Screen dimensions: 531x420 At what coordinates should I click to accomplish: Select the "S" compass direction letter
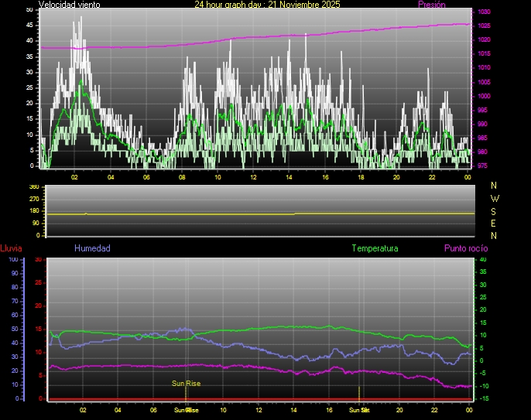click(495, 210)
